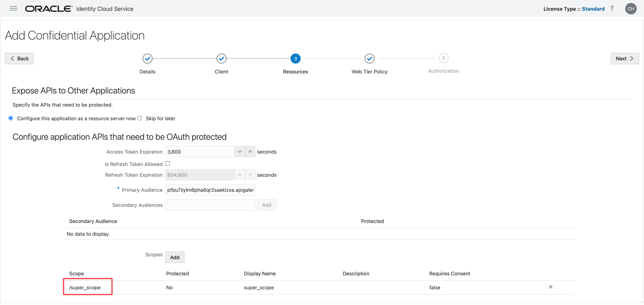Click the Details step checkmark circle
This screenshot has height=305, width=644.
[x=147, y=58]
